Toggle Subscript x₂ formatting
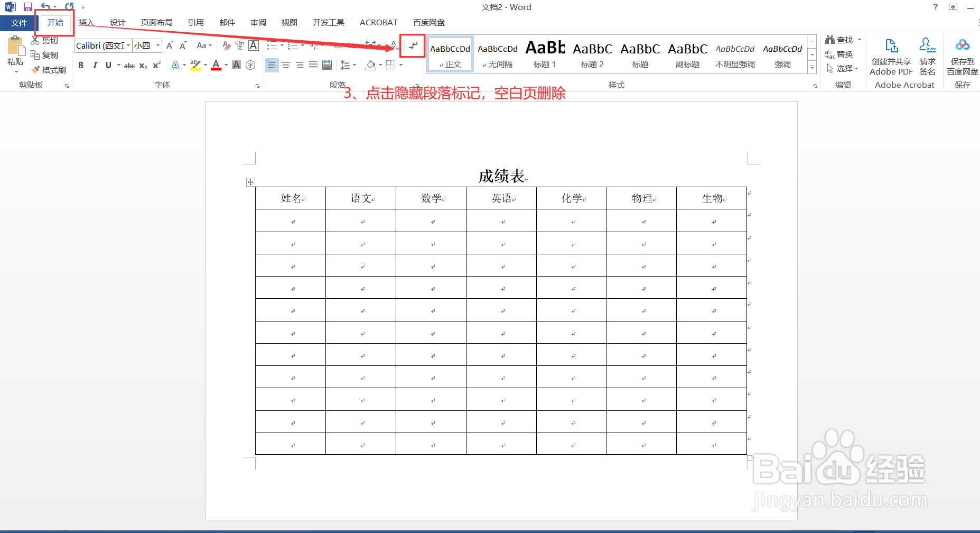The width and height of the screenshot is (980, 533). (x=143, y=65)
